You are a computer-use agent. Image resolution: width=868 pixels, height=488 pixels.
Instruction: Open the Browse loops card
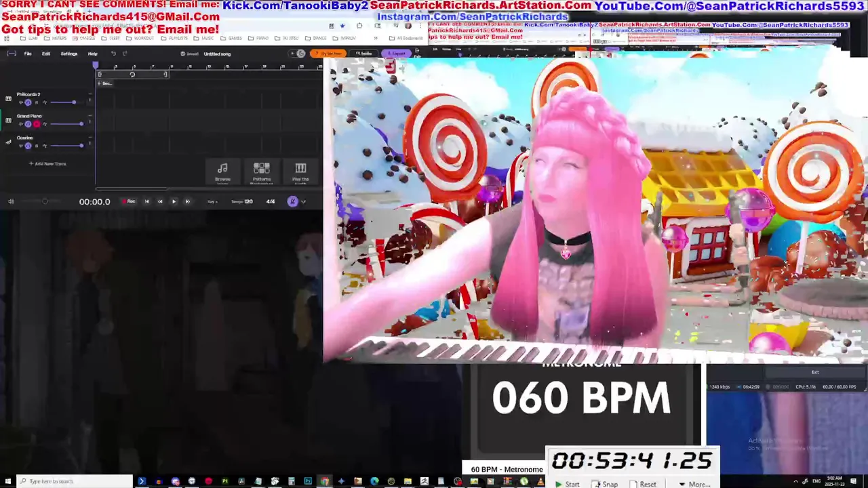click(222, 172)
